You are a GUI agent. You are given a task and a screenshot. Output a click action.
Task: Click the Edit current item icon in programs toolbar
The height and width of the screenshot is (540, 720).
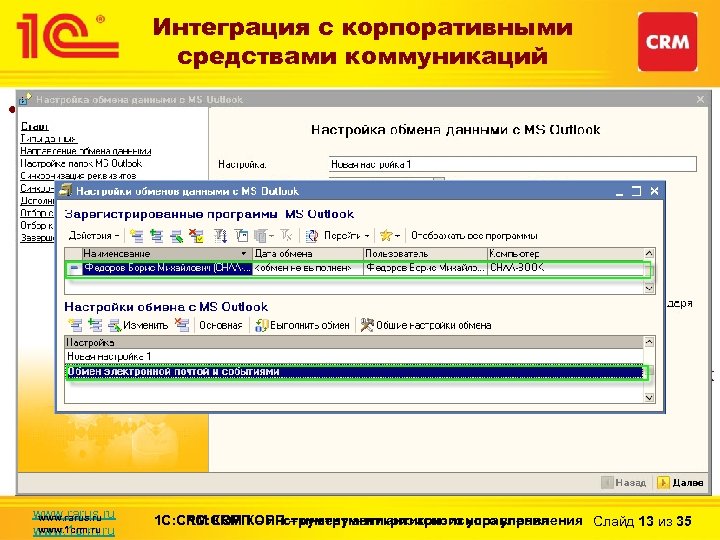tap(176, 236)
